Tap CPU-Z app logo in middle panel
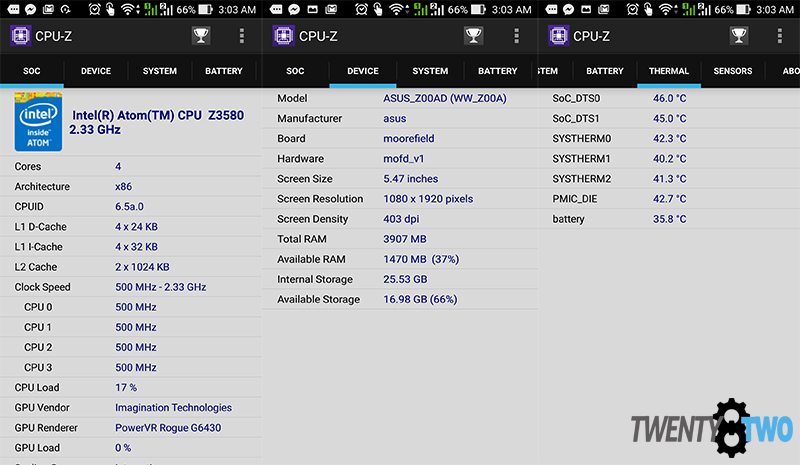 pyautogui.click(x=283, y=36)
